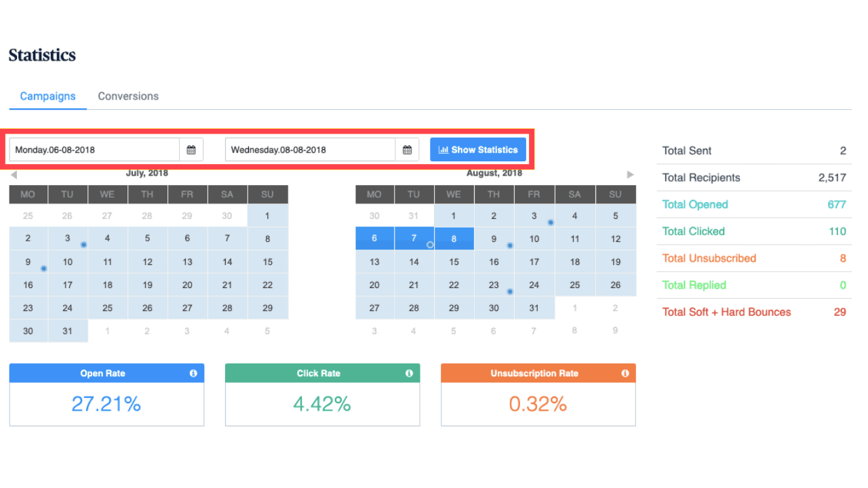Click the Total Unsubscribed statistic
This screenshot has height=488, width=868.
point(709,258)
